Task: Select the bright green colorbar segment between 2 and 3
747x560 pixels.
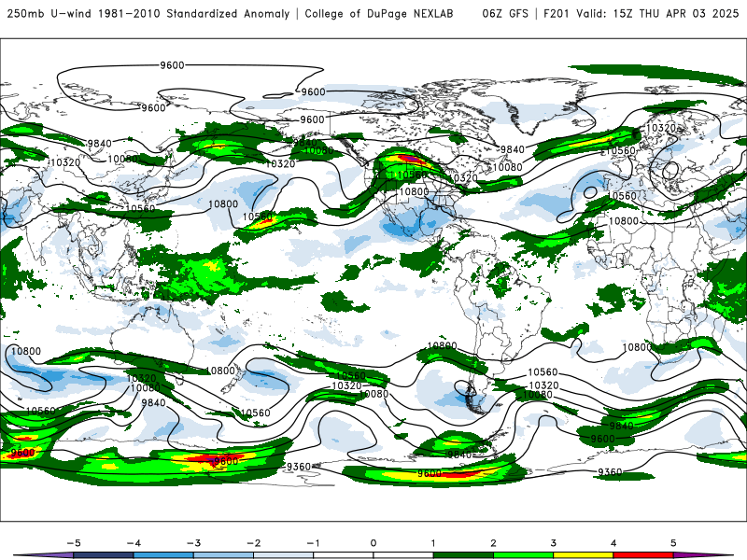Action: (x=524, y=555)
